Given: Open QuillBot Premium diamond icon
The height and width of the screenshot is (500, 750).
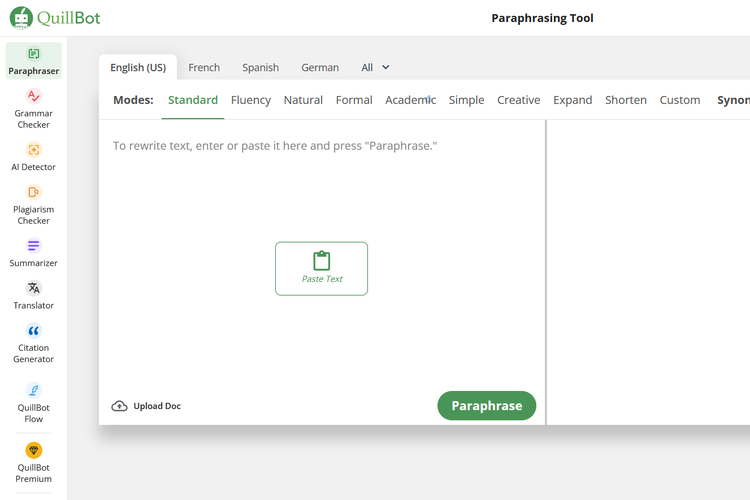Looking at the screenshot, I should click(x=33, y=451).
